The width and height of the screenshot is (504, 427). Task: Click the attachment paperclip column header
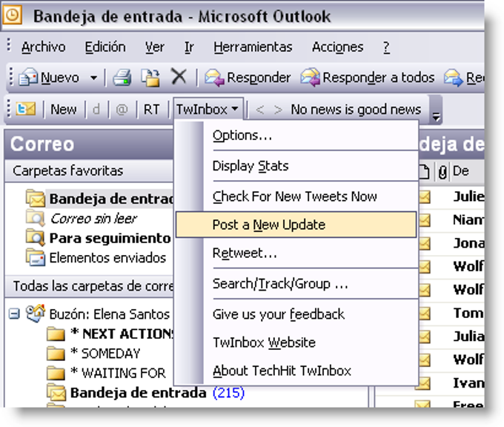tap(442, 172)
